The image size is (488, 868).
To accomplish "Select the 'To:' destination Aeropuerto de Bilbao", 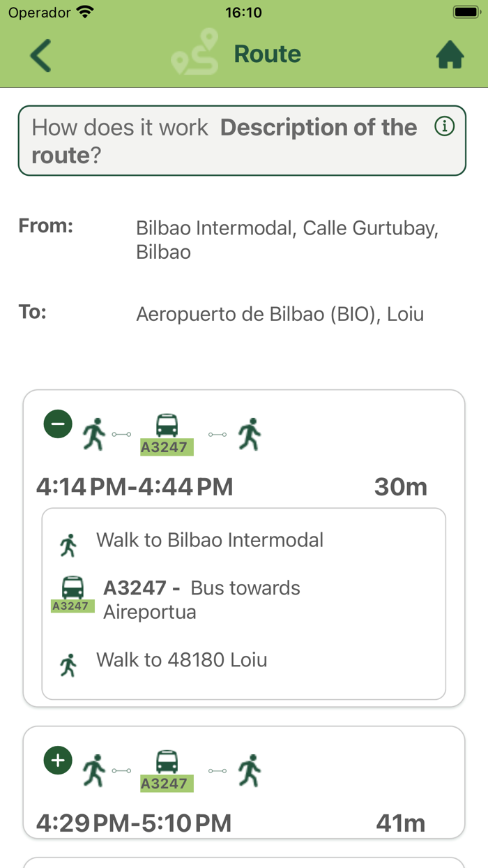I will [280, 314].
